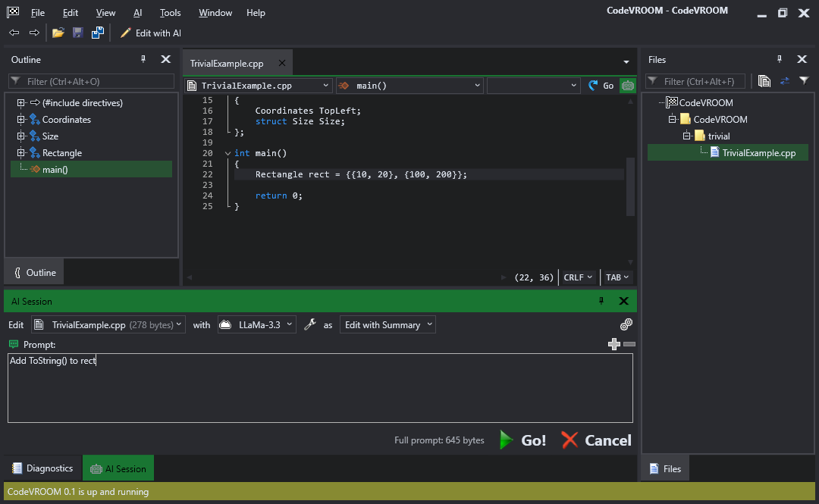Switch to the Outline bottom tab
Viewport: 819px width, 504px height.
[34, 273]
